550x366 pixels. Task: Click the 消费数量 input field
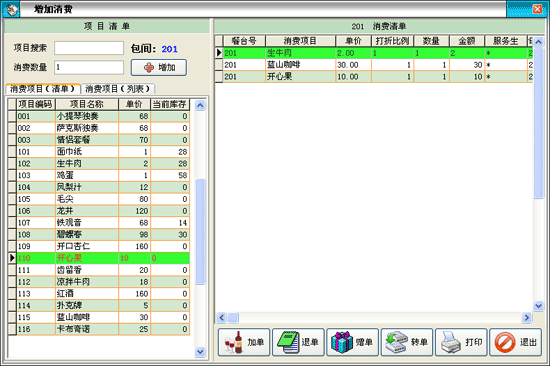[89, 67]
